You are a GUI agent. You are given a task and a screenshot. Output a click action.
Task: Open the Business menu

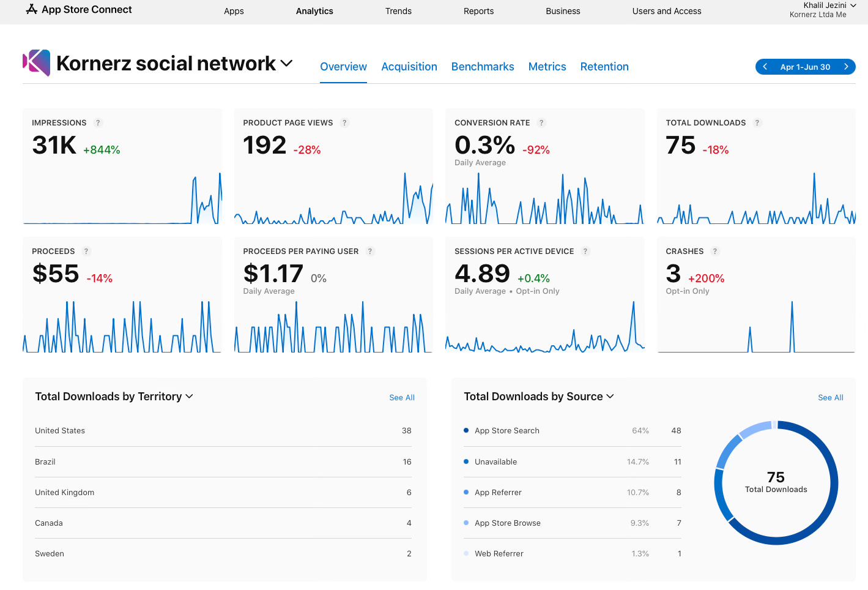point(563,11)
